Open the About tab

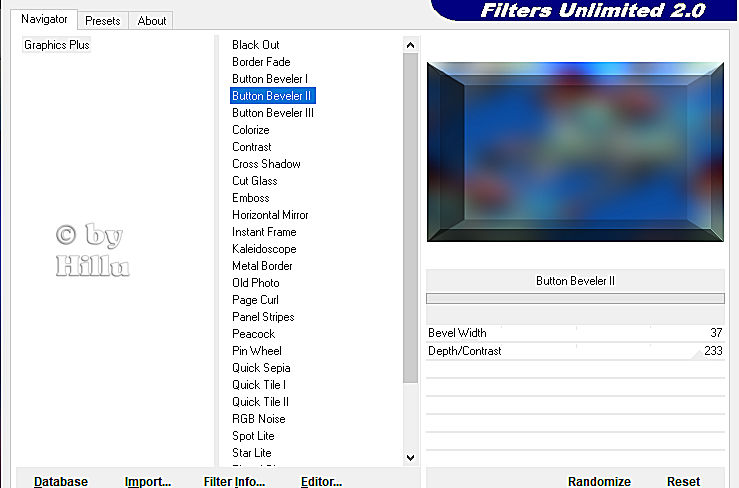coord(151,21)
